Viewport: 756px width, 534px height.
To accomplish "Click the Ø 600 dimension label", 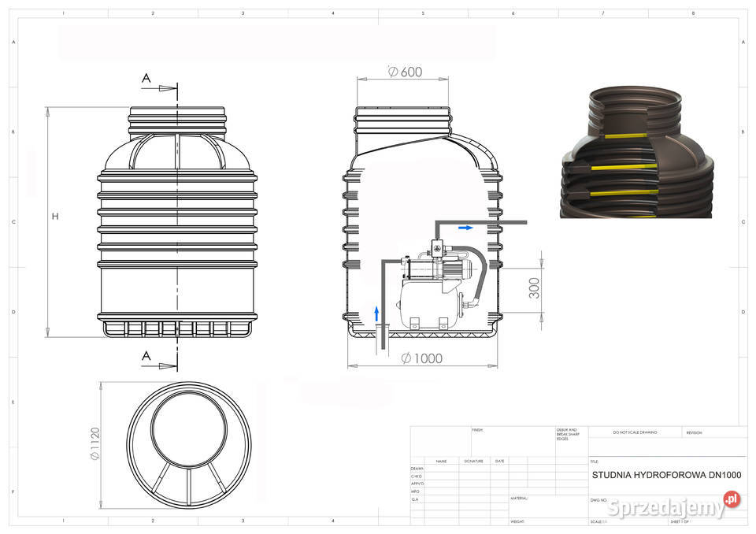I will pos(405,72).
